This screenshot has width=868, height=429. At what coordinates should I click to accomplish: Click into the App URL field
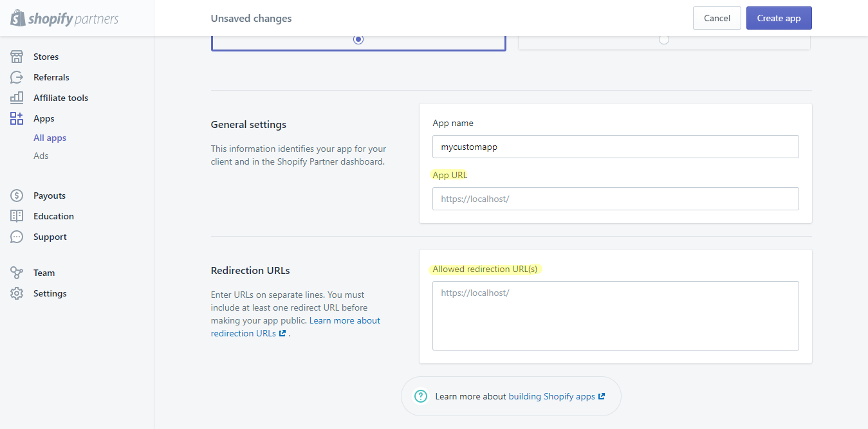point(616,199)
